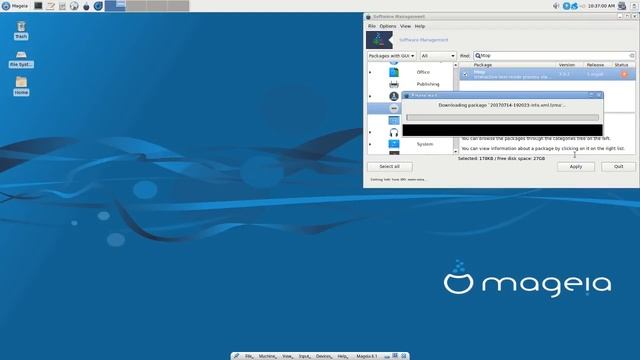Launch the terminal from the top panel
The width and height of the screenshot is (640, 360).
(38, 6)
